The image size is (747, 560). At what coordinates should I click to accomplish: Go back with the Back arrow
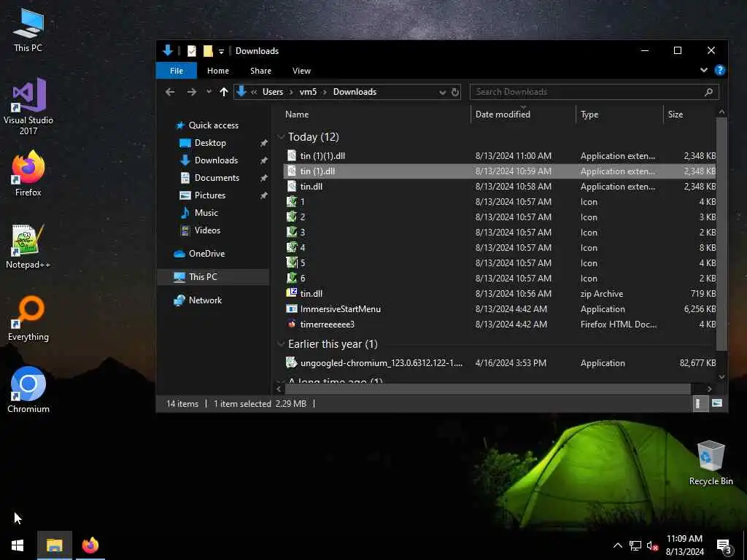pos(170,92)
